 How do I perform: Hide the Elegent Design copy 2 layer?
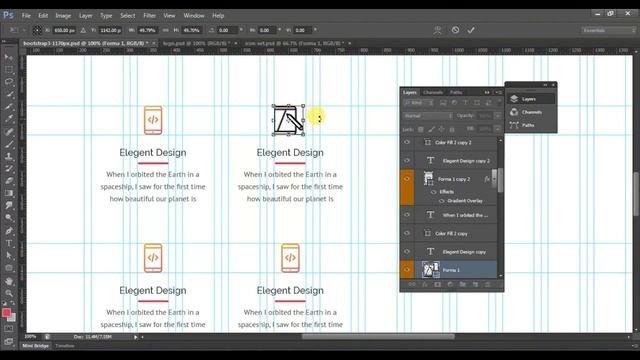407,160
